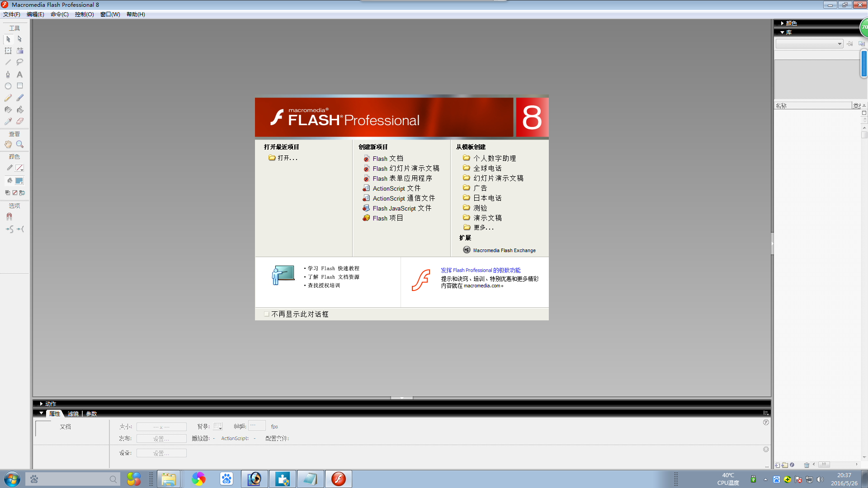Viewport: 868px width, 488px height.
Task: Select the Text tool
Action: pos(20,74)
